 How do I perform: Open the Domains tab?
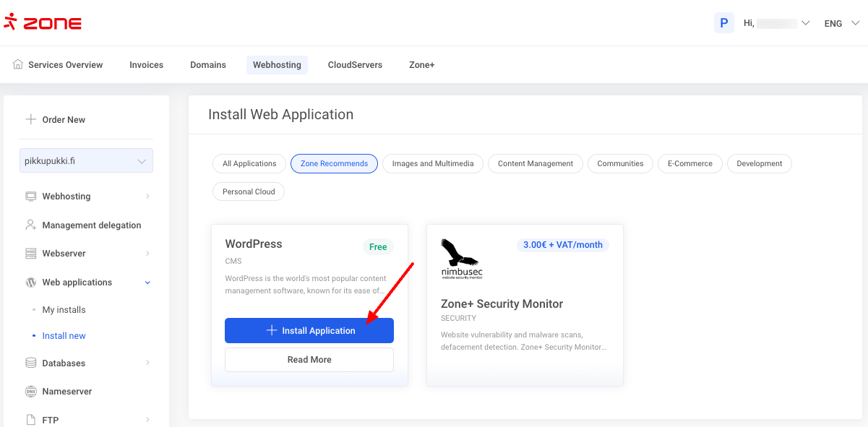pyautogui.click(x=208, y=65)
